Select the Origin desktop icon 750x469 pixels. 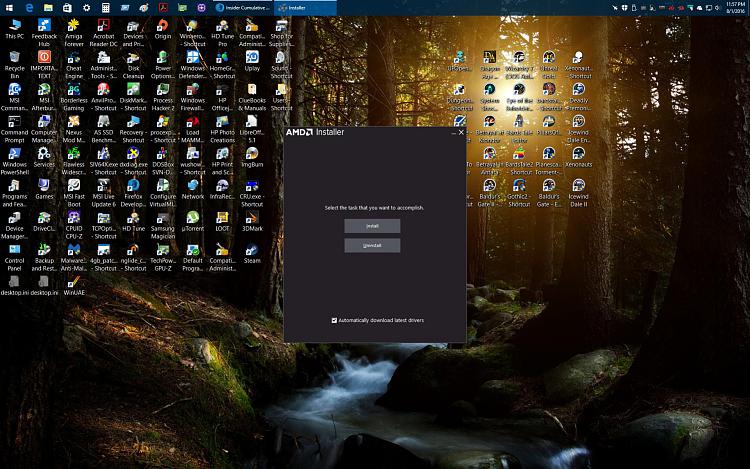[163, 29]
